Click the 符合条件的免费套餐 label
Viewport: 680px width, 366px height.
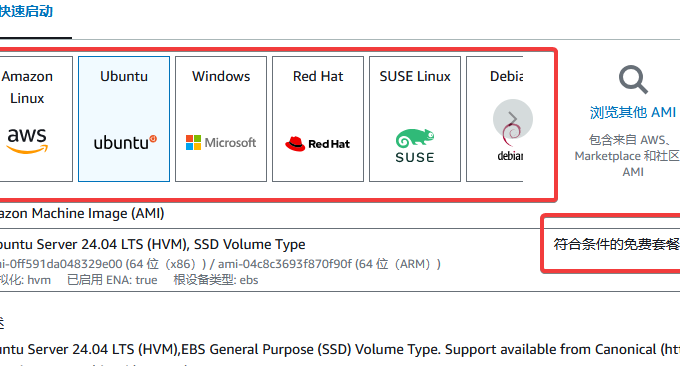point(616,245)
